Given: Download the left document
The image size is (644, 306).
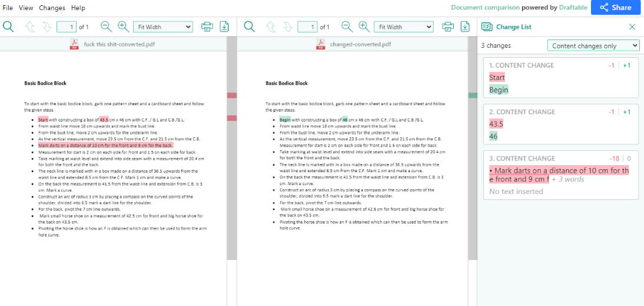Looking at the screenshot, I should [224, 27].
